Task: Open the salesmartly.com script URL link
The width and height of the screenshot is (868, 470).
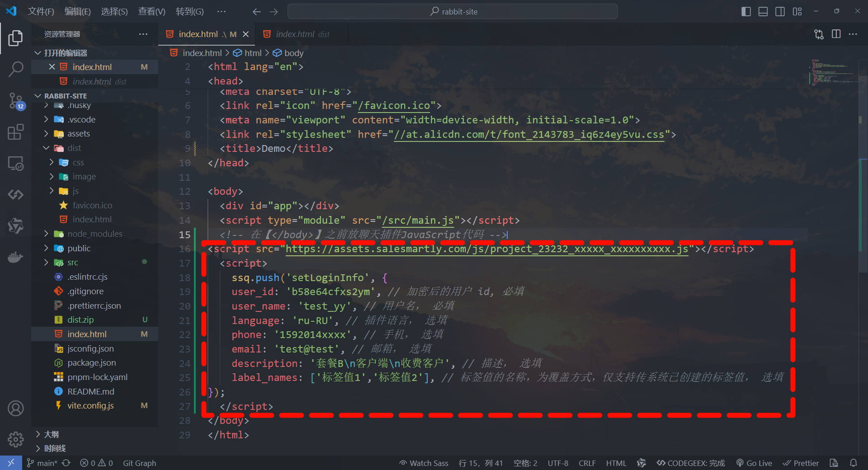Action: pyautogui.click(x=487, y=249)
